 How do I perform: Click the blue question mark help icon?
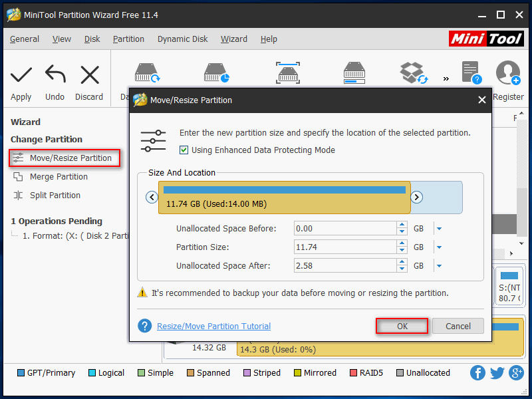(144, 326)
